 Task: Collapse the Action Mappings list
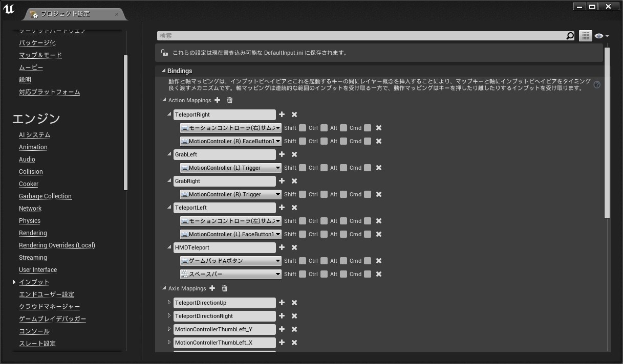tap(164, 100)
